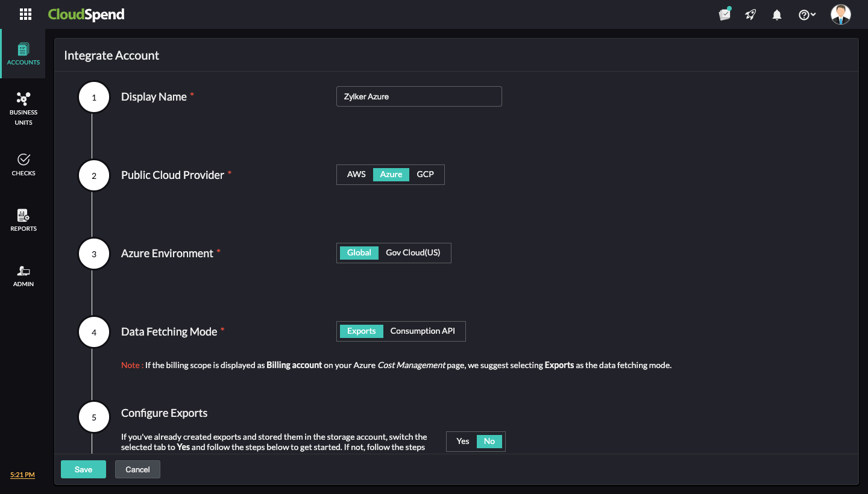
Task: Open Reports in the sidebar
Action: pyautogui.click(x=24, y=220)
